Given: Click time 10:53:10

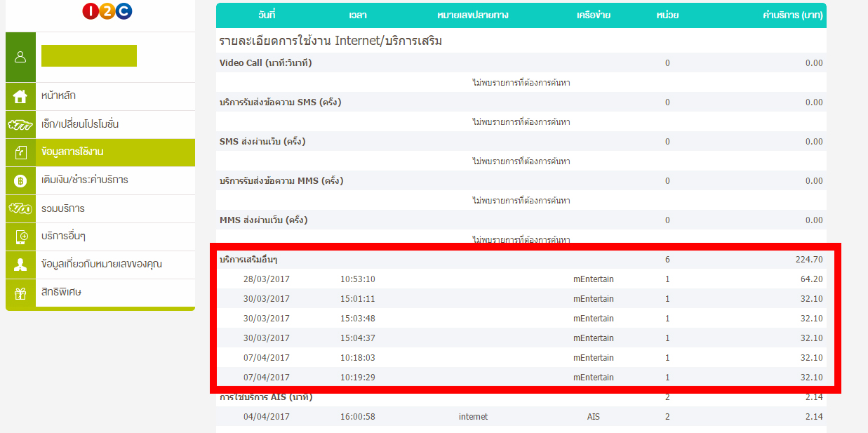Looking at the screenshot, I should coord(358,279).
